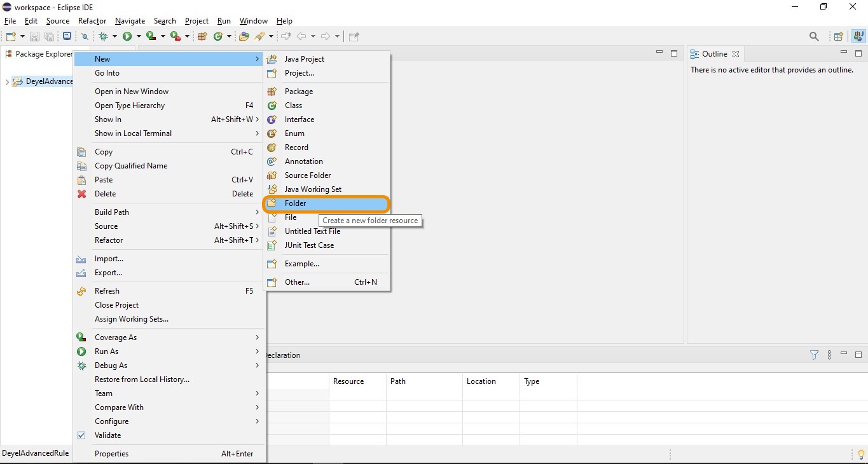
Task: Click the New wizard toolbar icon
Action: point(11,36)
